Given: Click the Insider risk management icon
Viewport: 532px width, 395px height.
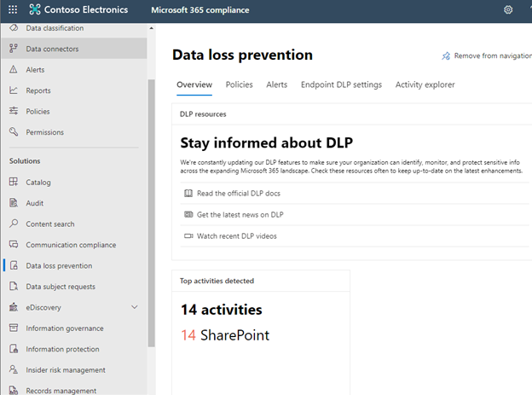Looking at the screenshot, I should 14,369.
